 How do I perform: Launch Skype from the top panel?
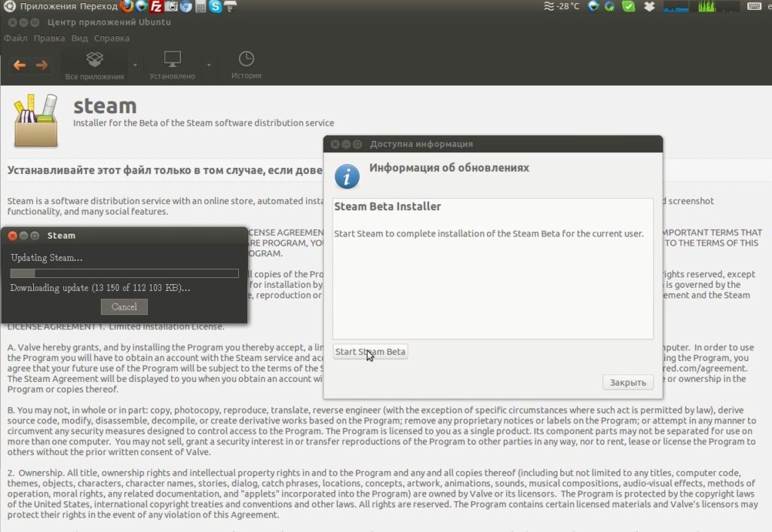tap(215, 6)
